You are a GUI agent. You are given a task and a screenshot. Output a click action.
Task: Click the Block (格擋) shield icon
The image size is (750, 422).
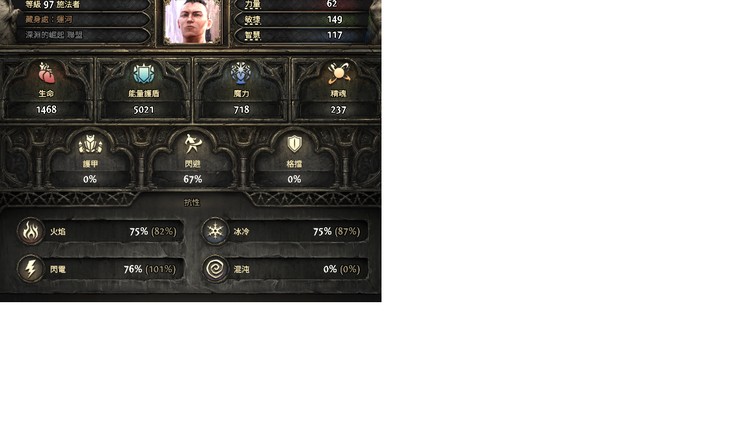pyautogui.click(x=294, y=144)
